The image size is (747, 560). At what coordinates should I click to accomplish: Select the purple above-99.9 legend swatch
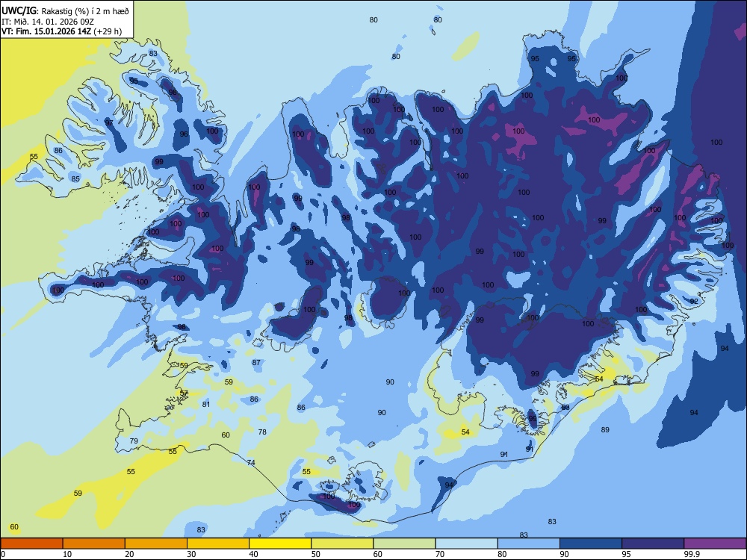click(x=715, y=544)
